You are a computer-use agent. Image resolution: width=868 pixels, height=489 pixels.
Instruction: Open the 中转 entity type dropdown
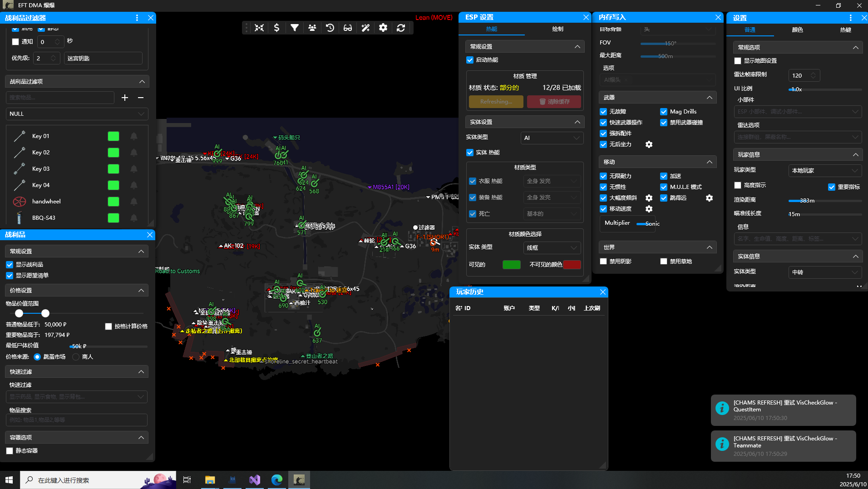pyautogui.click(x=825, y=272)
